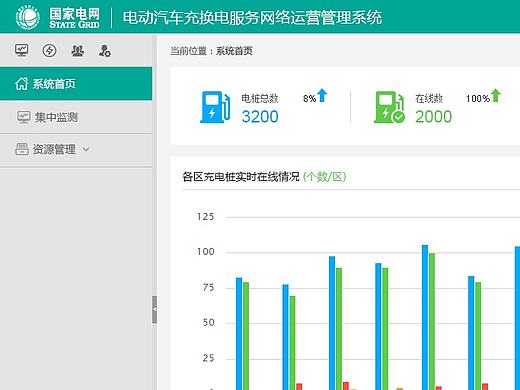Expand the 资源管理 chevron arrow
The height and width of the screenshot is (390, 520).
[x=86, y=150]
